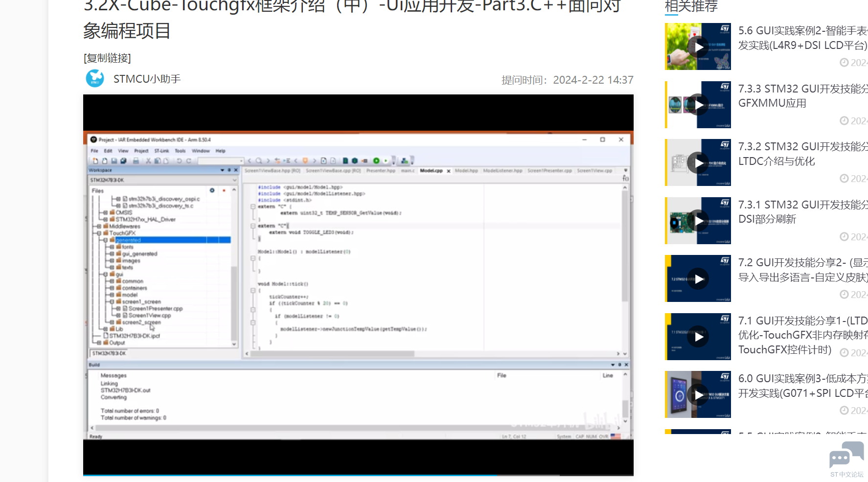Screen dimensions: 868x482
Task: Expand the fonts folder node
Action: click(112, 247)
